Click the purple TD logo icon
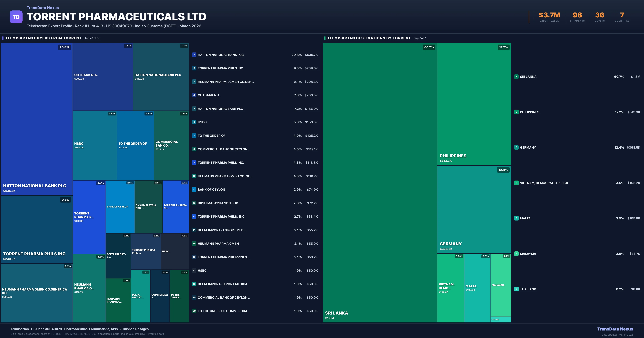 [x=16, y=17]
